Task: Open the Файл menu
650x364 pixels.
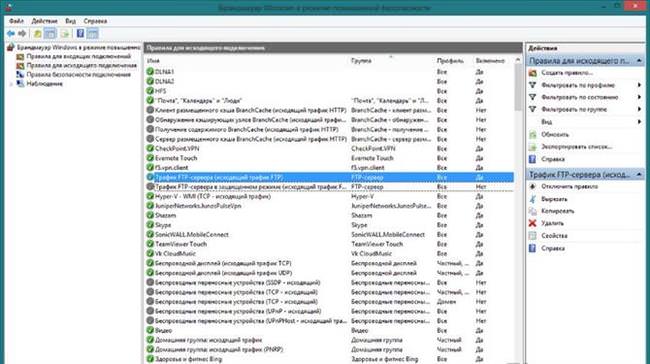Action: tap(16, 21)
